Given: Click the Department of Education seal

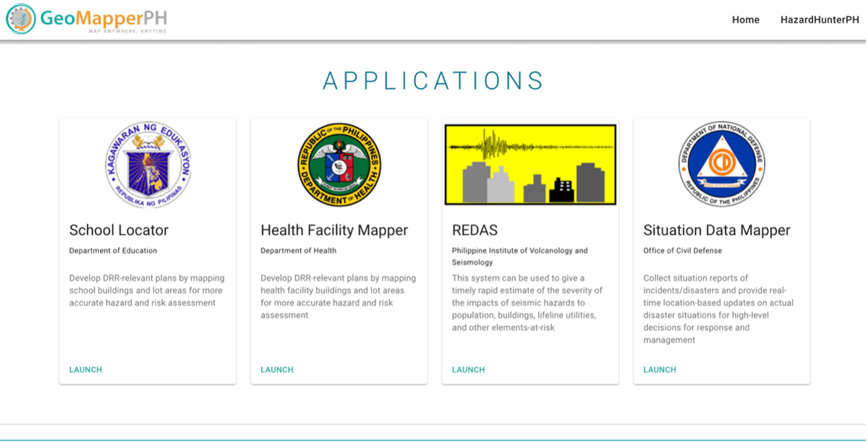Looking at the screenshot, I should (x=148, y=165).
